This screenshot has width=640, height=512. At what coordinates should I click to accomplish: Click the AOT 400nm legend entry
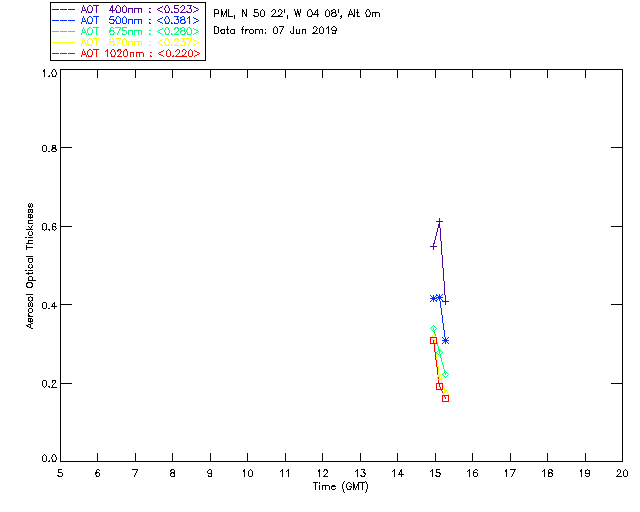[x=126, y=9]
